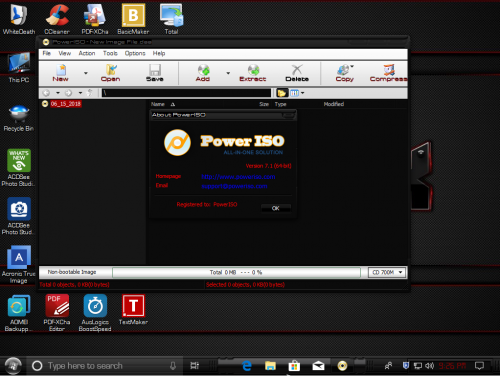Viewport: 500px width, 376px height.
Task: Click the path address field
Action: [186, 93]
